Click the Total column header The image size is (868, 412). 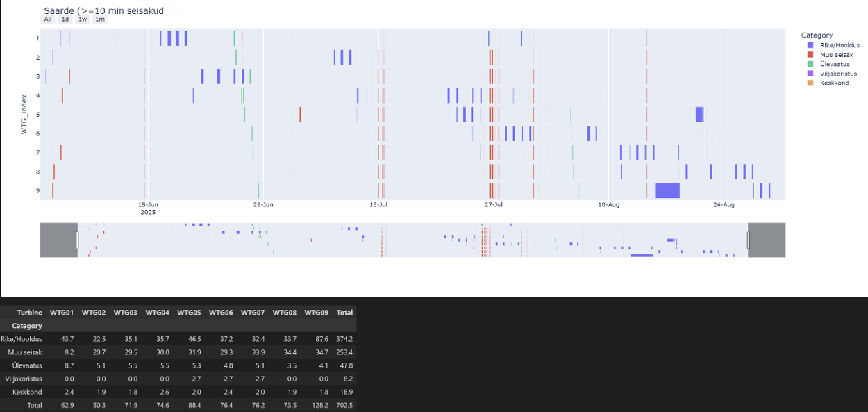(x=344, y=313)
